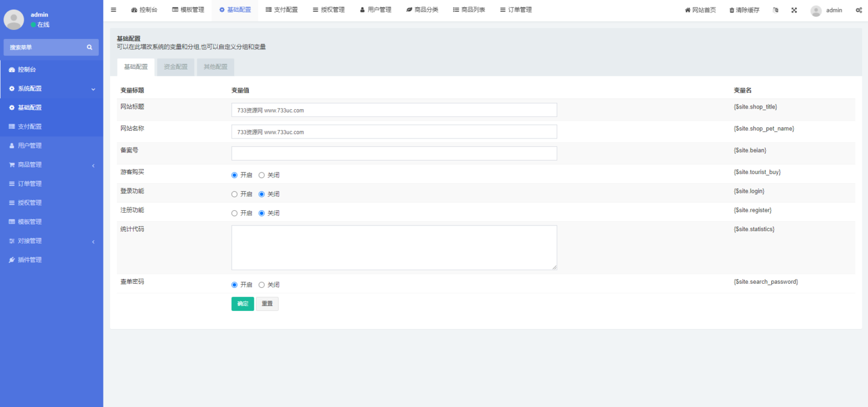Click the green 确定 button
The height and width of the screenshot is (407, 868).
pos(242,304)
